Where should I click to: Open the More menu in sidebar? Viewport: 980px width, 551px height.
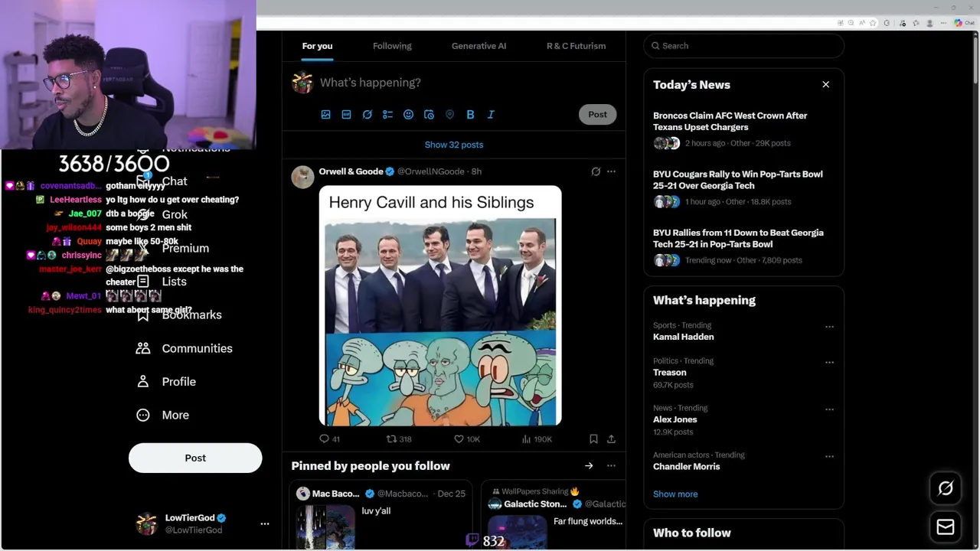tap(162, 415)
